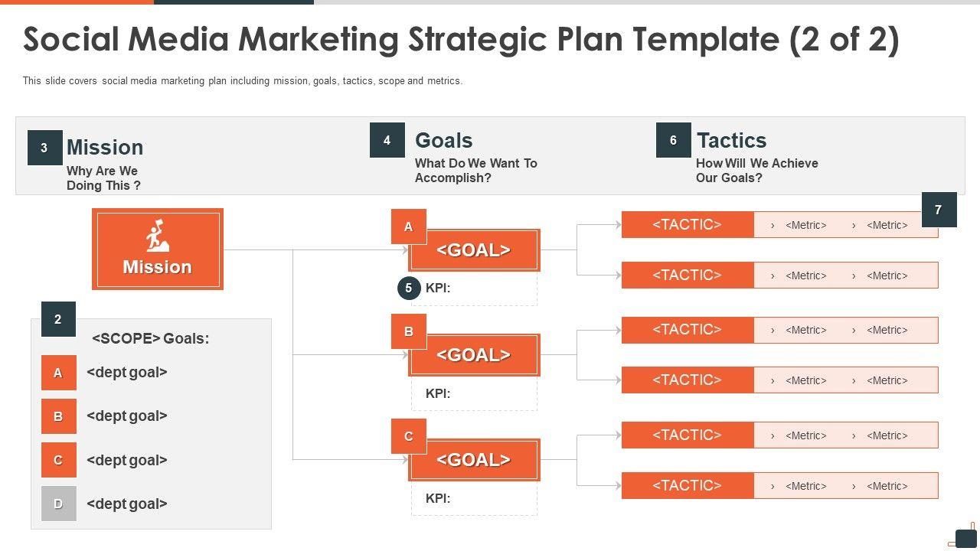This screenshot has width=980, height=551.
Task: Select the slide title text
Action: (x=461, y=40)
